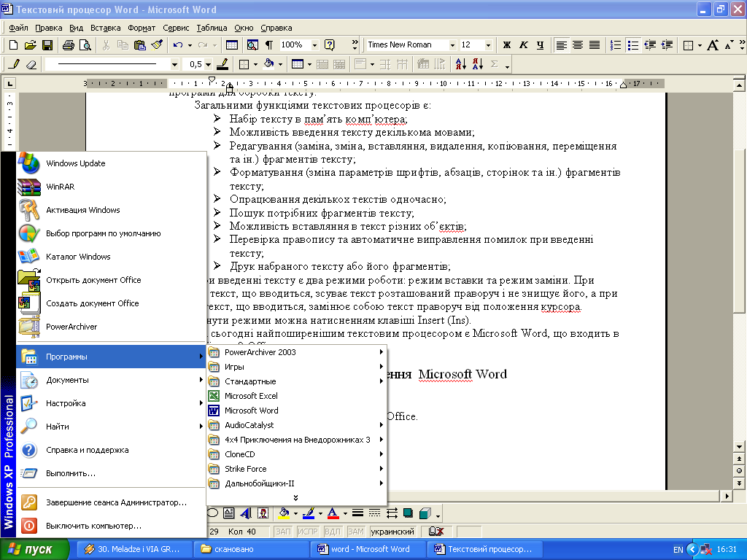Click the vertical scrollbar down arrow

pyautogui.click(x=739, y=447)
